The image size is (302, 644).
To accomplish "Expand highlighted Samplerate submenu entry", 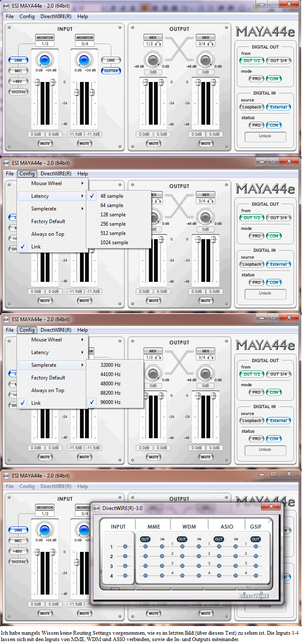I will [52, 365].
